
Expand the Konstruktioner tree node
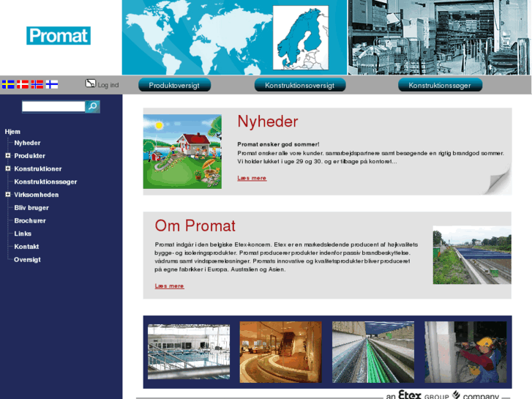8,168
